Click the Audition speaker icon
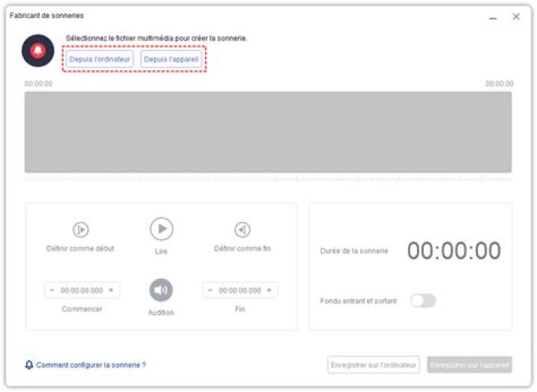This screenshot has height=392, width=537. pyautogui.click(x=160, y=290)
